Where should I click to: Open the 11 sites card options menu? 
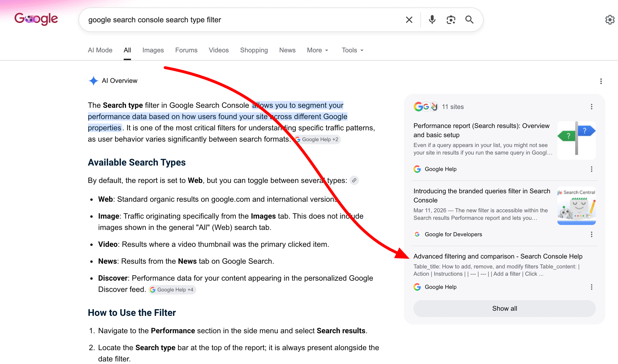click(591, 107)
